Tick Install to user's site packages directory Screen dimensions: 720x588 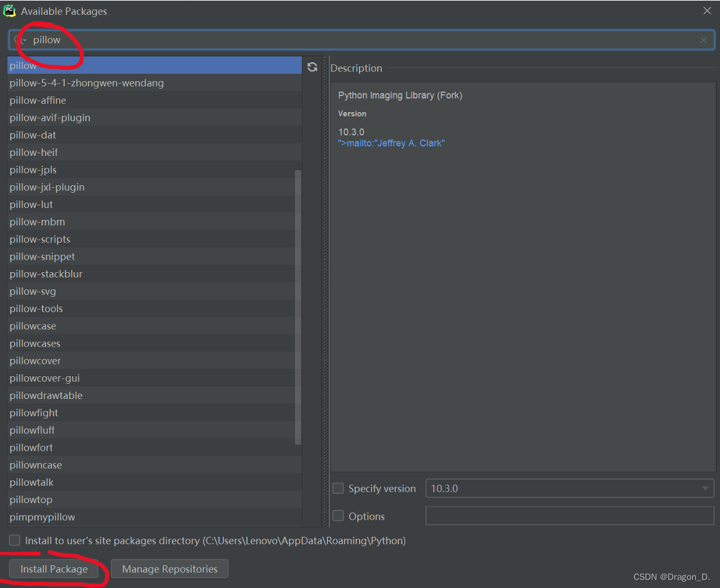pos(15,540)
